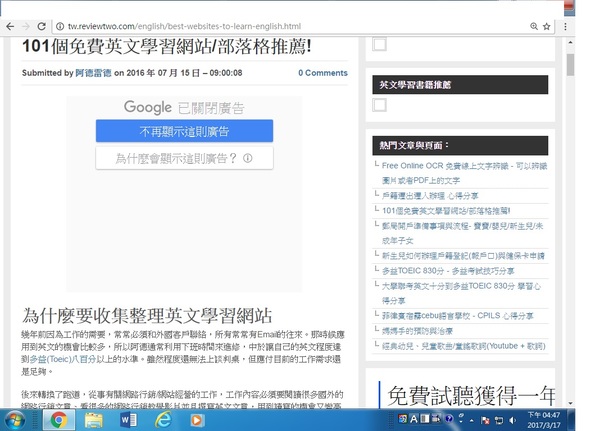The height and width of the screenshot is (431, 600).
Task: Open Word from the taskbar
Action: pyautogui.click(x=128, y=420)
